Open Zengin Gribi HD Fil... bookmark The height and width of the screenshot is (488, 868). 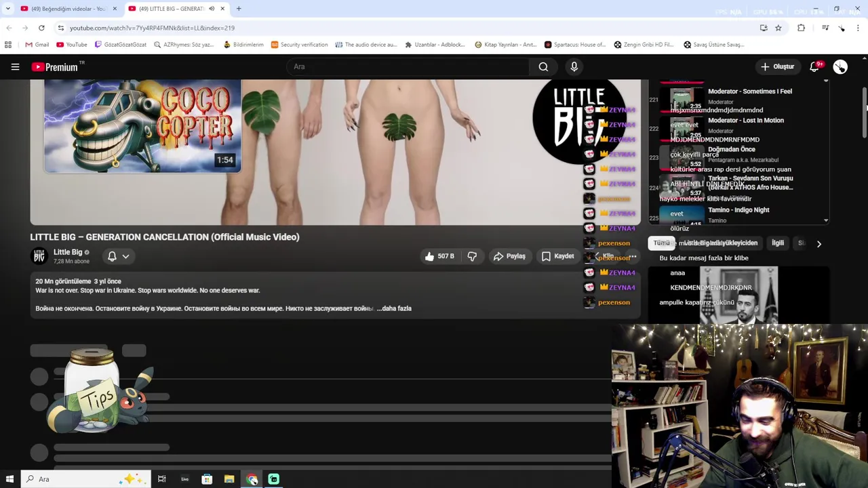pos(644,45)
